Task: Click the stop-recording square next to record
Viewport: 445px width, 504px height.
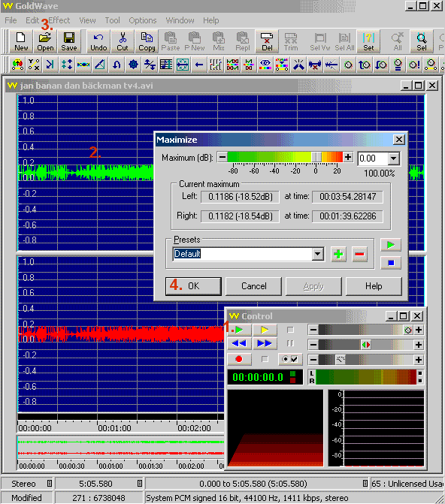Action: click(265, 359)
